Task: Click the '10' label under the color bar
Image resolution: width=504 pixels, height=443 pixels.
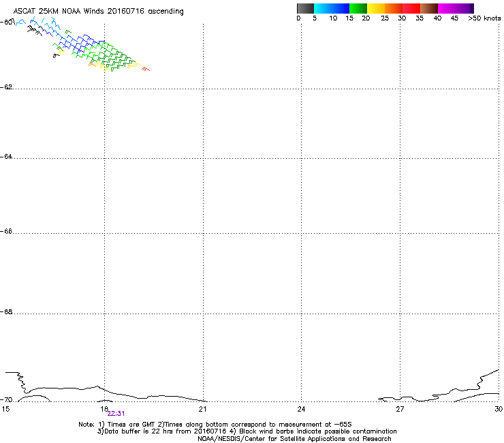Action: click(x=333, y=18)
